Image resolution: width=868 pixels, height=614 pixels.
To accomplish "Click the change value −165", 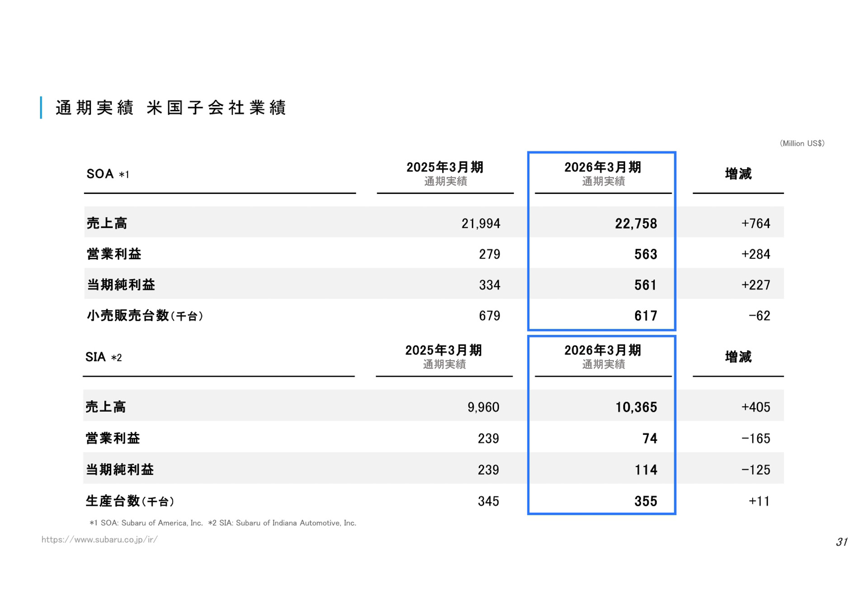I will coord(756,439).
